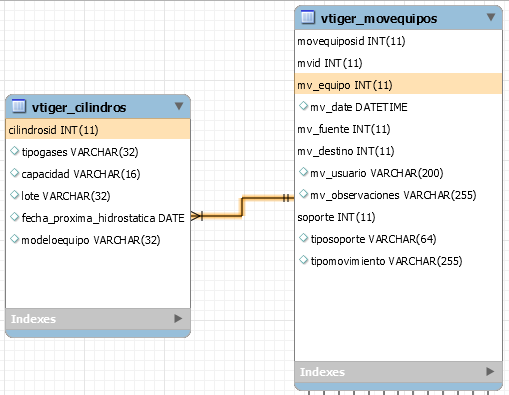The height and width of the screenshot is (395, 509).
Task: Click the diamond icon beside tiposoporte
Action: pyautogui.click(x=303, y=238)
